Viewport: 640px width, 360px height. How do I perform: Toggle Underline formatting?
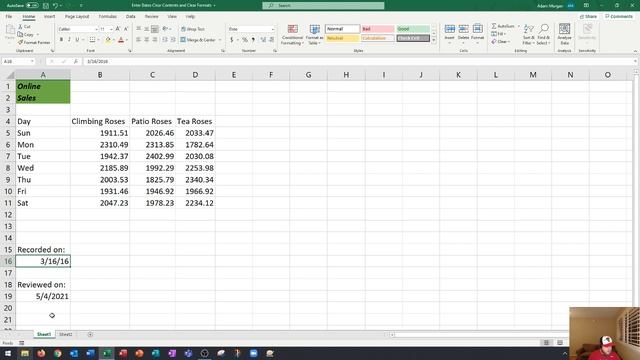77,40
